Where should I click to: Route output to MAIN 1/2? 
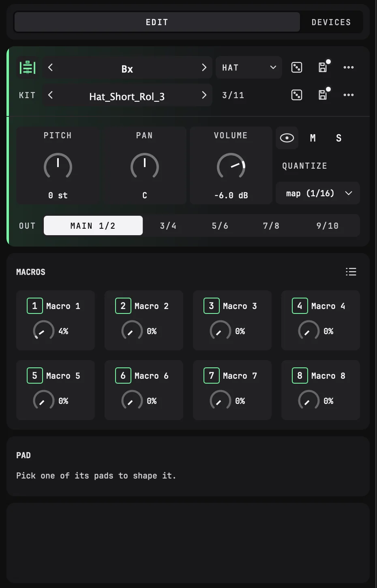(93, 225)
